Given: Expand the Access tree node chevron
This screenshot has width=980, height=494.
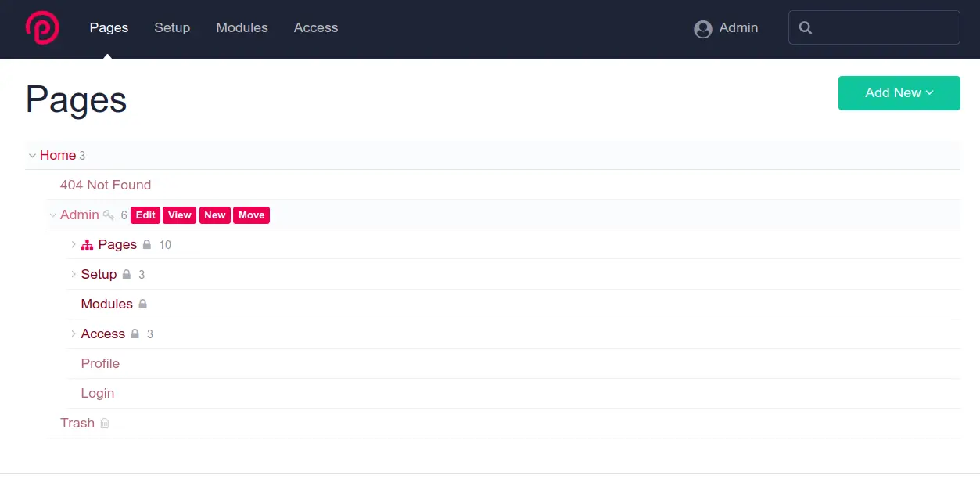Looking at the screenshot, I should point(74,334).
